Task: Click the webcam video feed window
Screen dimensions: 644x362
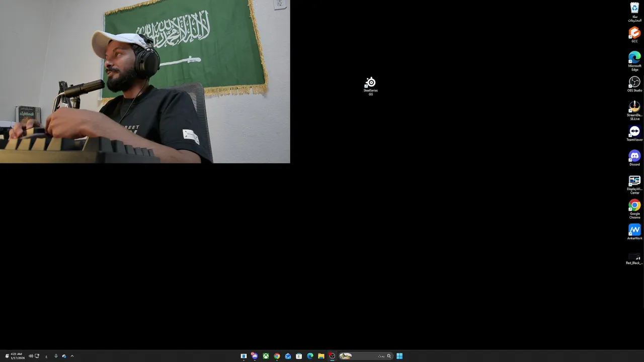Action: click(x=145, y=81)
